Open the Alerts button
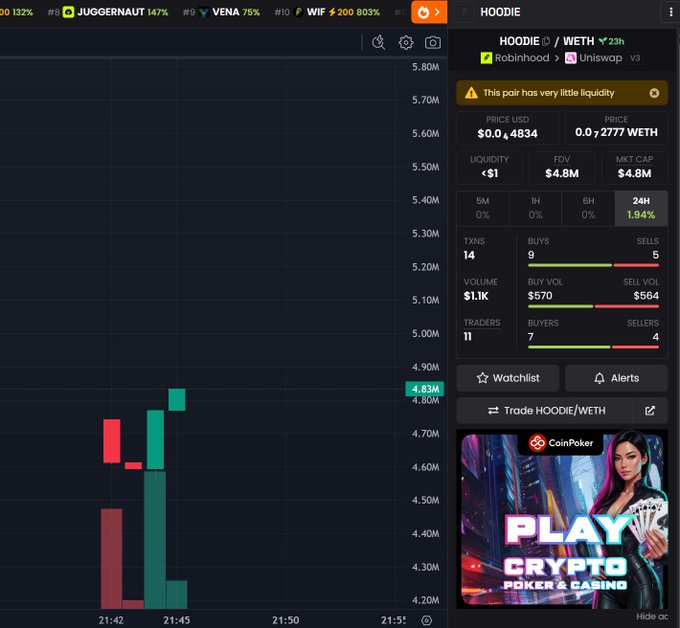The width and height of the screenshot is (680, 628). pos(616,378)
